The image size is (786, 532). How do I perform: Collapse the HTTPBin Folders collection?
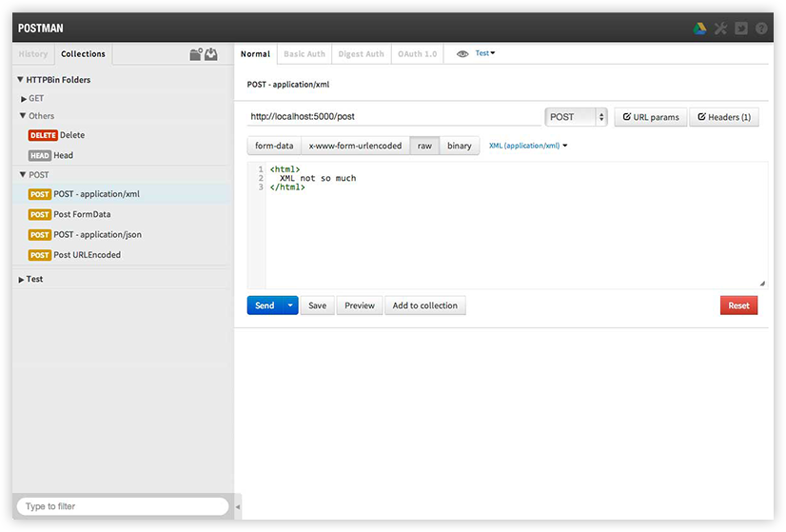(x=21, y=79)
